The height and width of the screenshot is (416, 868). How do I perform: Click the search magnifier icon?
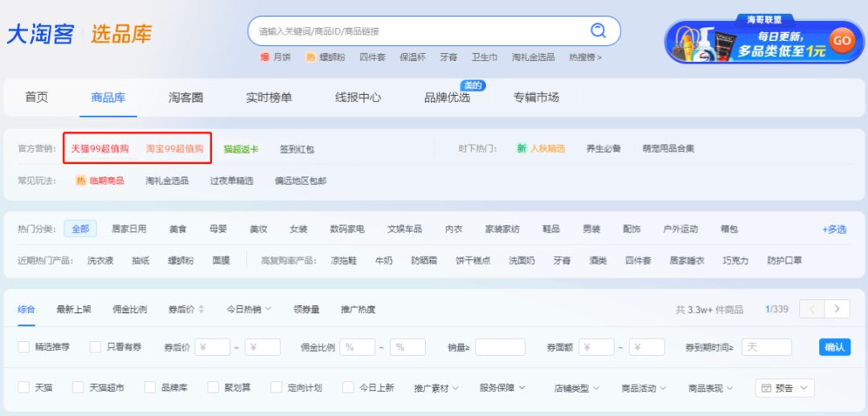[x=599, y=31]
